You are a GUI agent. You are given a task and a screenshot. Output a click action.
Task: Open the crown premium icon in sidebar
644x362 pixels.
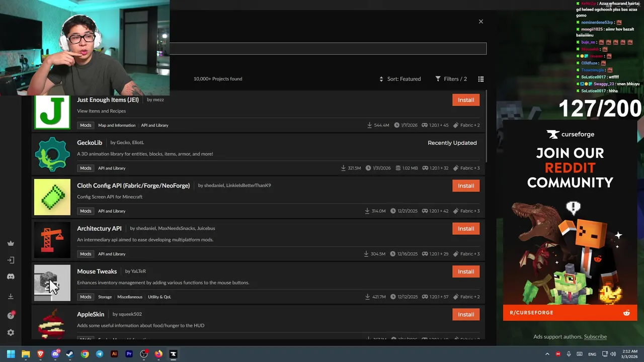[11, 243]
